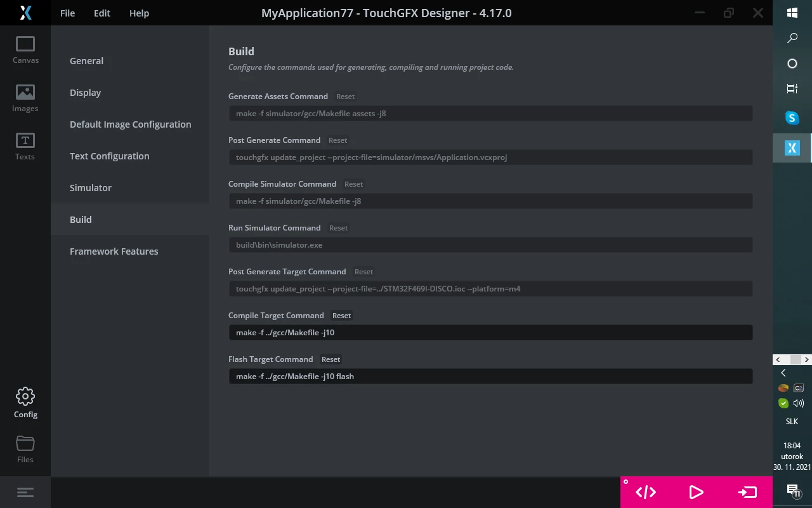Click the Generate Code icon

[x=646, y=492]
